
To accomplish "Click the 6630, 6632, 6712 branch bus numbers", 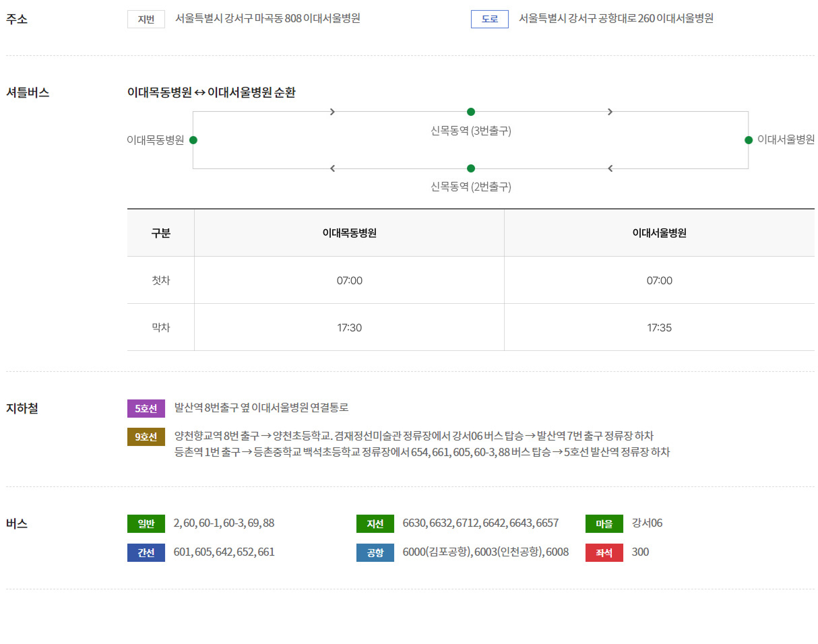I will coord(480,523).
